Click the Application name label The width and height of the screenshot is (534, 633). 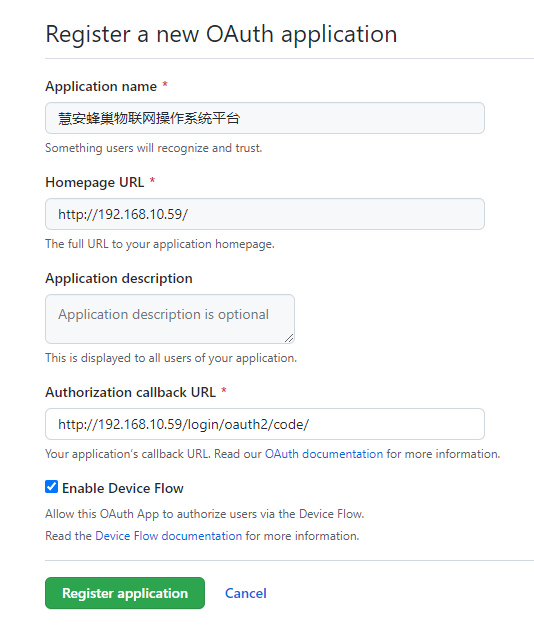click(x=101, y=86)
